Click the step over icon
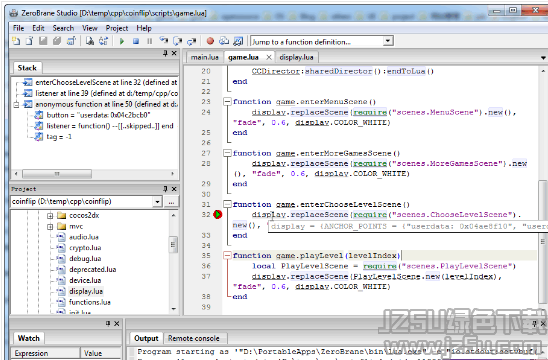548x360 pixels. (x=178, y=41)
